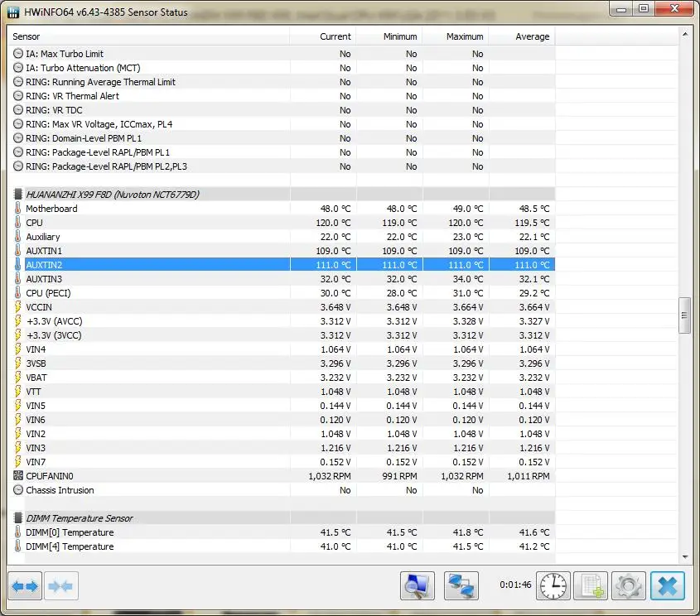Select the VIN6 row label
700x616 pixels.
(x=36, y=419)
